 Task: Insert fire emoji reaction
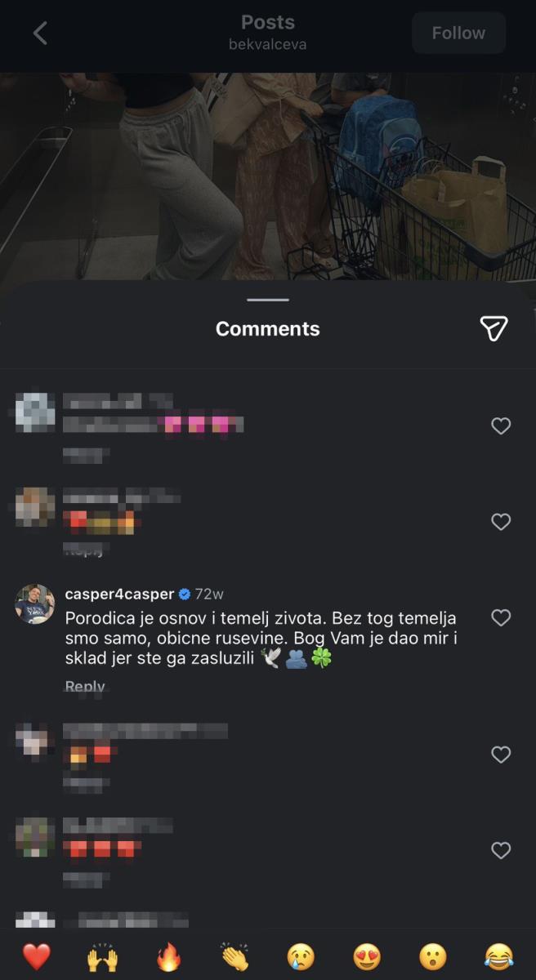click(x=168, y=955)
